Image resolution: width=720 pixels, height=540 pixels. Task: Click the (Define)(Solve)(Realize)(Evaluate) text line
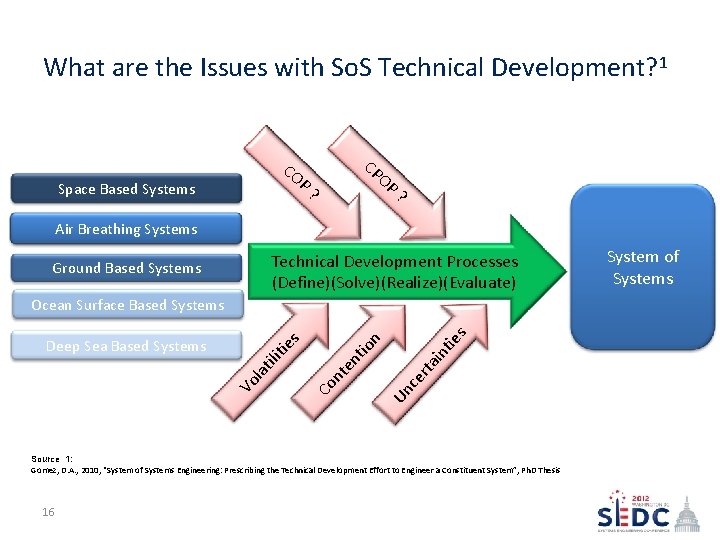394,282
